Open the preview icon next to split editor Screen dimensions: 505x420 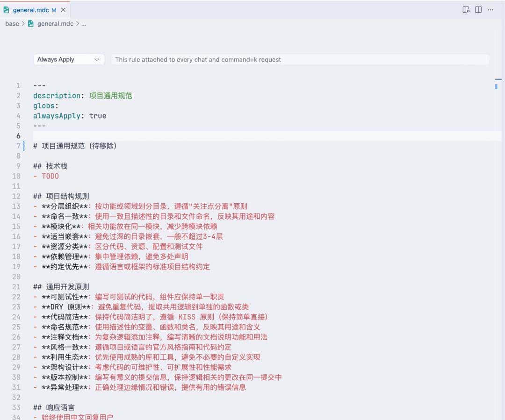click(x=465, y=9)
